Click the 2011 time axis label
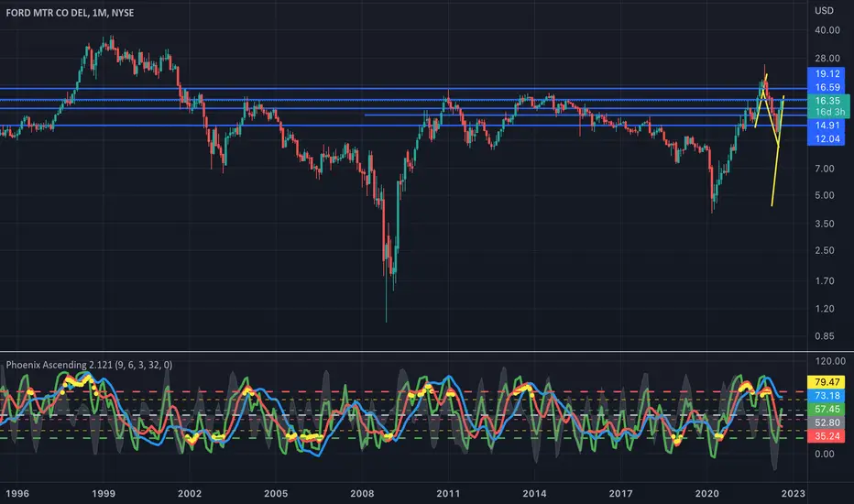 tap(448, 494)
